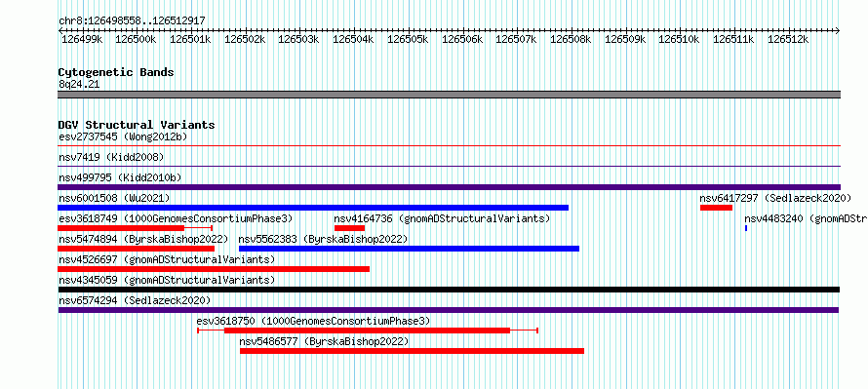Select the red nsv4526697 variant bar
868x389 pixels.
click(214, 269)
